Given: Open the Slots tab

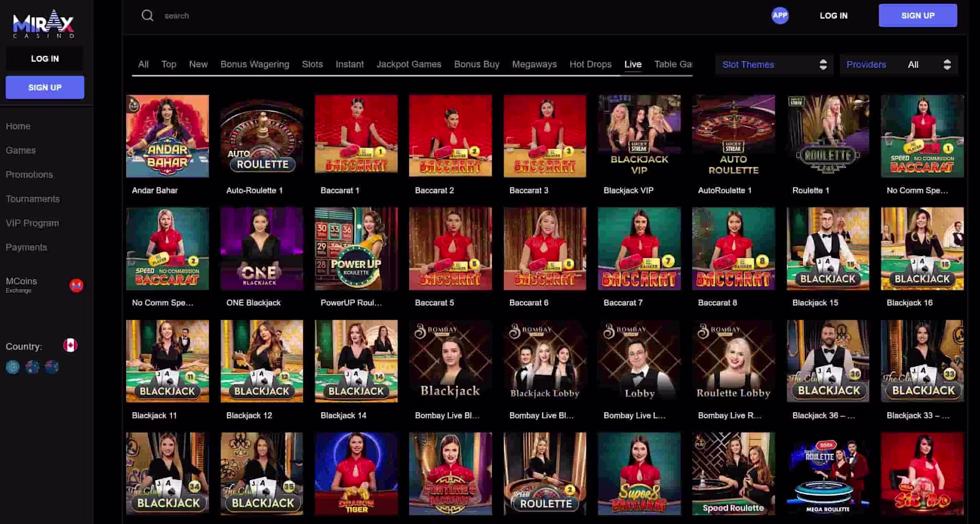Looking at the screenshot, I should pyautogui.click(x=312, y=64).
